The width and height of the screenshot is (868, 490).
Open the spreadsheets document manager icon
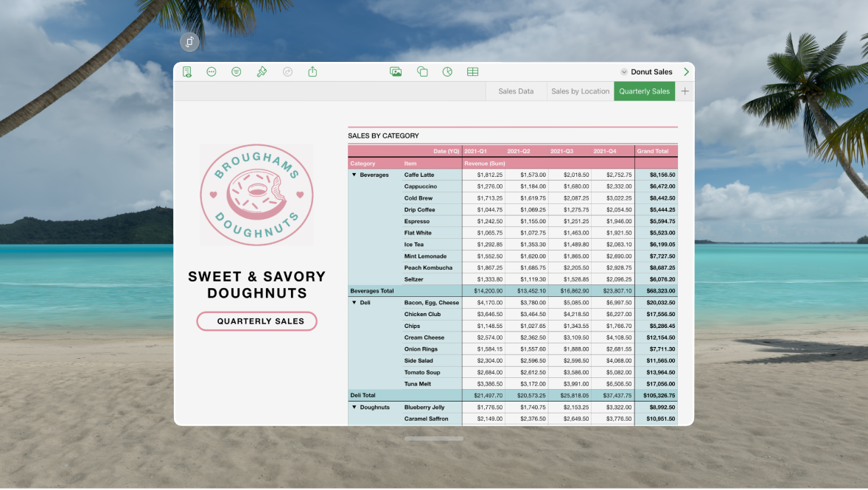[187, 72]
